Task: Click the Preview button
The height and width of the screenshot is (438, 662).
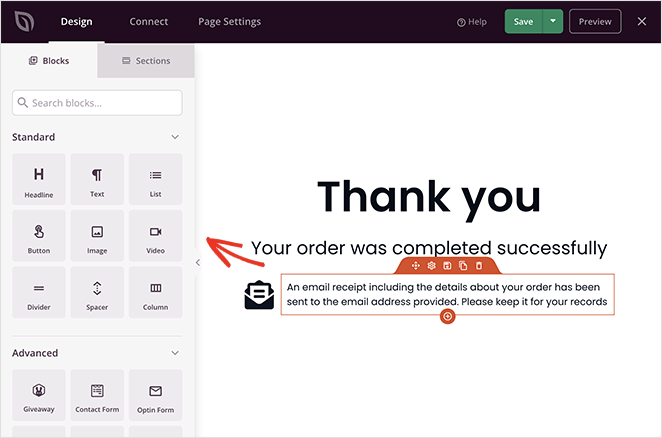Action: pyautogui.click(x=595, y=21)
